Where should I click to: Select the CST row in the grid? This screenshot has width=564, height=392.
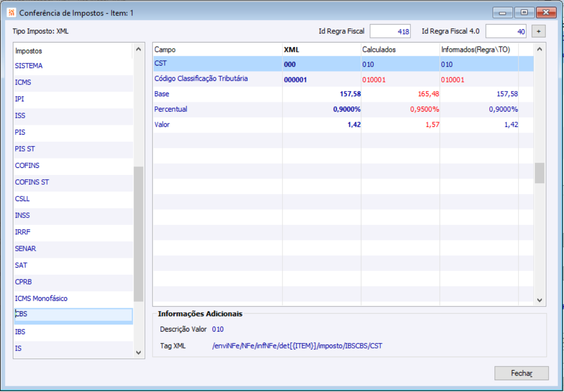coord(343,64)
